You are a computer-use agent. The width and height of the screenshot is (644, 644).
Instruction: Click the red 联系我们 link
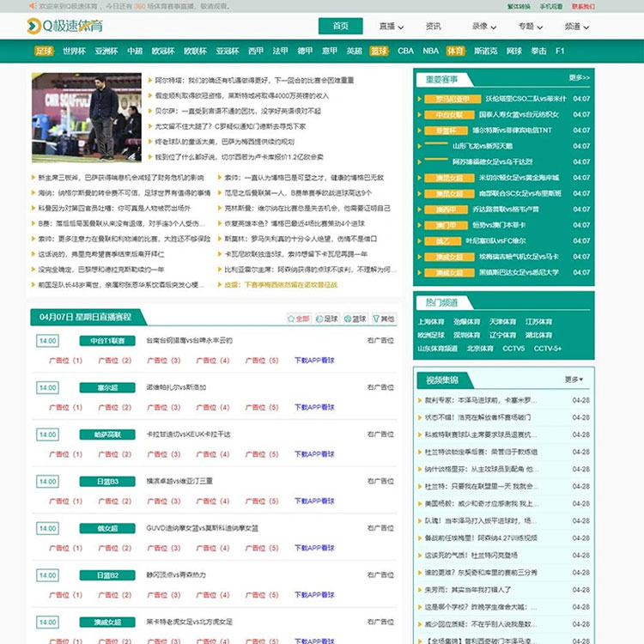[583, 7]
